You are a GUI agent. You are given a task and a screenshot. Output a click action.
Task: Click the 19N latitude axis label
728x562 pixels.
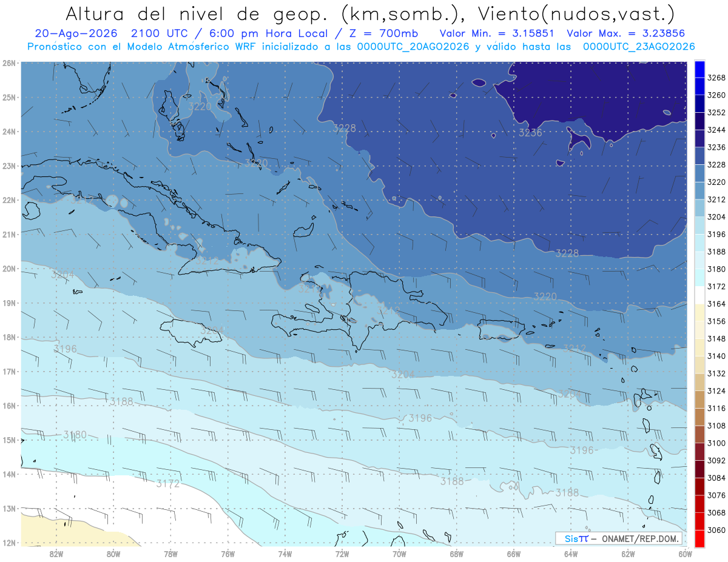(x=9, y=303)
